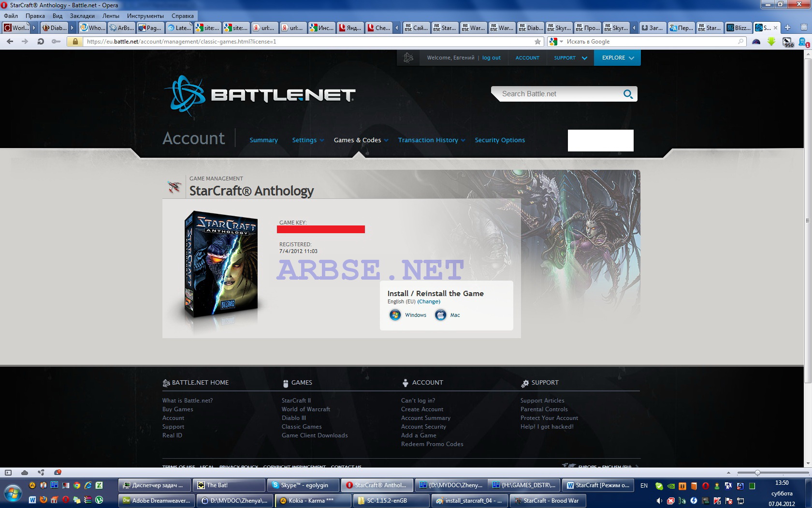Open the Справка menu
Viewport: 812px width, 508px height.
click(x=183, y=16)
